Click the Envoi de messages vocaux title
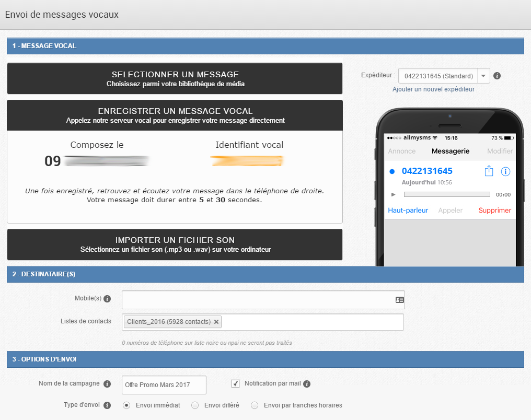Image resolution: width=531 pixels, height=420 pixels. [62, 15]
